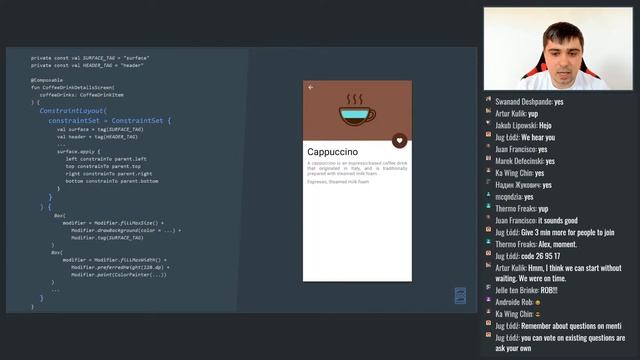The height and width of the screenshot is (360, 640).
Task: Click the "Give 3 min more for people to join" message
Action: 568,233
